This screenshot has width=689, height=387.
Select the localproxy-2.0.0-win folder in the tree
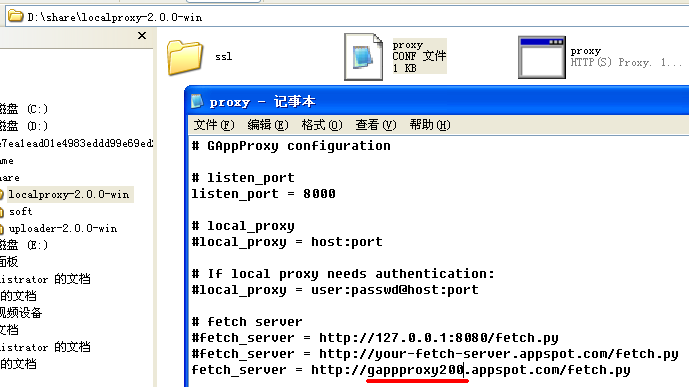click(69, 194)
